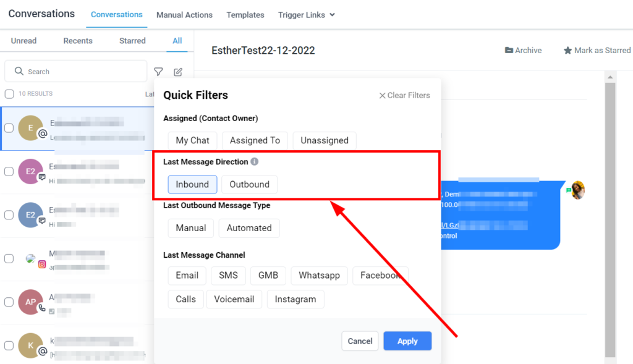Mark the conversation as starred

point(597,51)
